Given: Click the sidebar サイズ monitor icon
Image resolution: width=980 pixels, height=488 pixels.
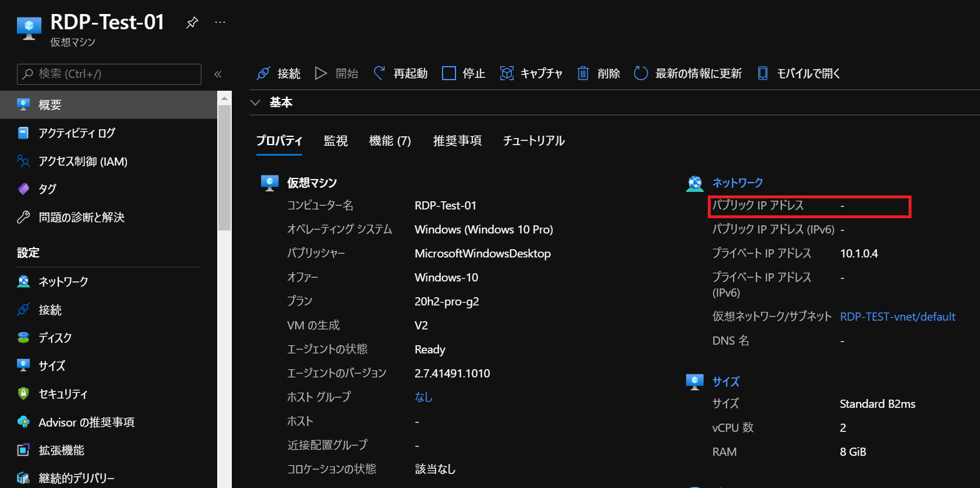Looking at the screenshot, I should 23,366.
